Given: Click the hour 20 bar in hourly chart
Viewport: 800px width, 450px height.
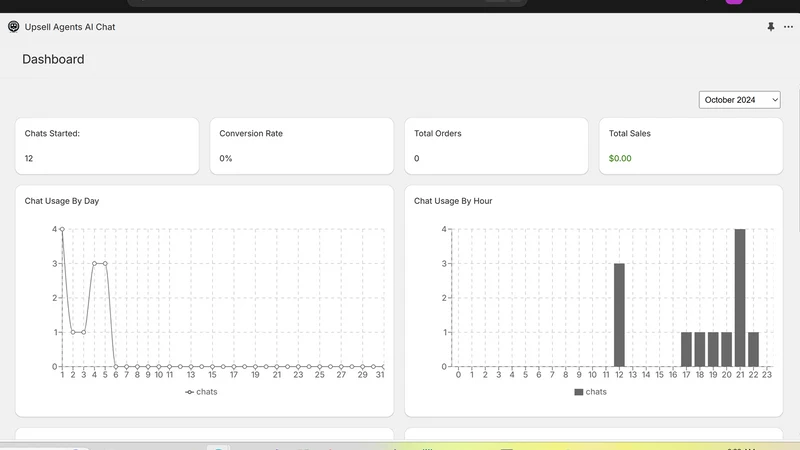Looking at the screenshot, I should [727, 349].
